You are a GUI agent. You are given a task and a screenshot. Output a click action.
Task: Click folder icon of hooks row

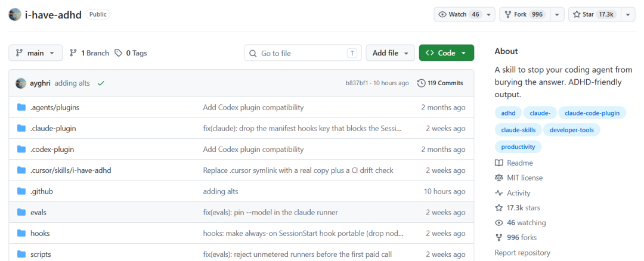(21, 233)
